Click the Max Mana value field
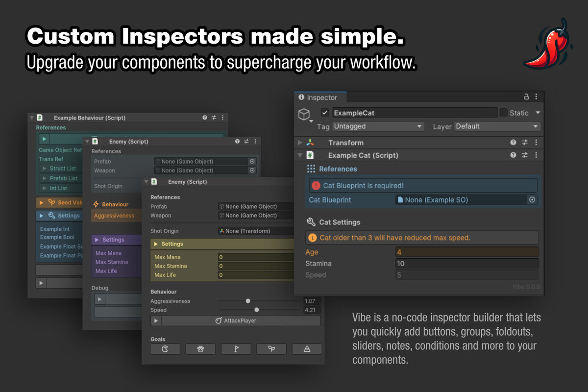This screenshot has width=588, height=392. 256,257
